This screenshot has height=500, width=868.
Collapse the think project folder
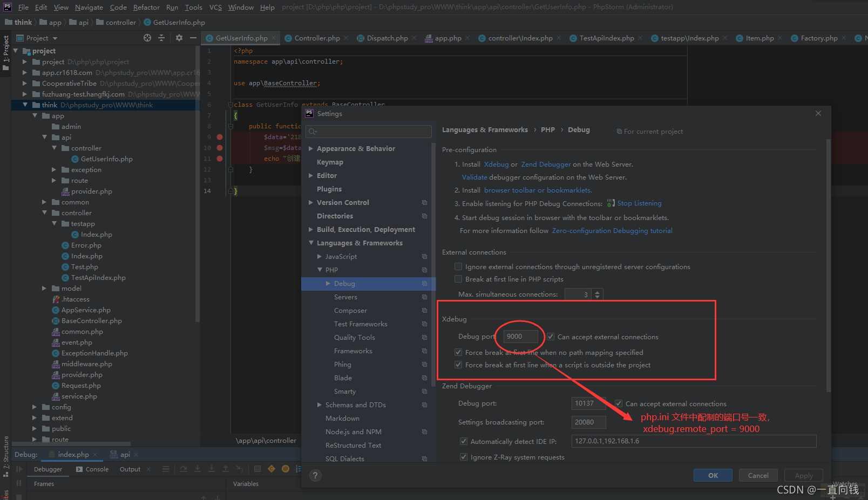[25, 105]
